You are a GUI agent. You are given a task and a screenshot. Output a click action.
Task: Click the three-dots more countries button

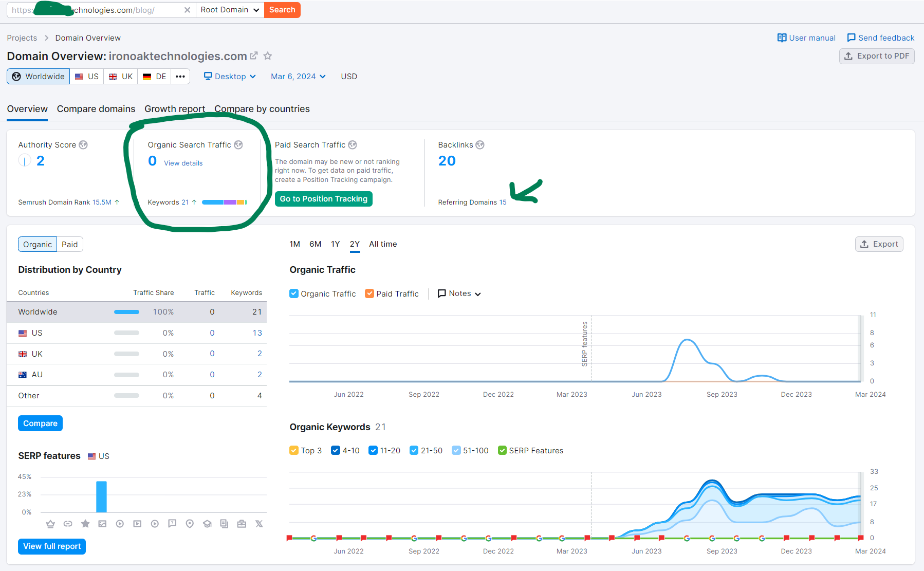[x=180, y=77]
